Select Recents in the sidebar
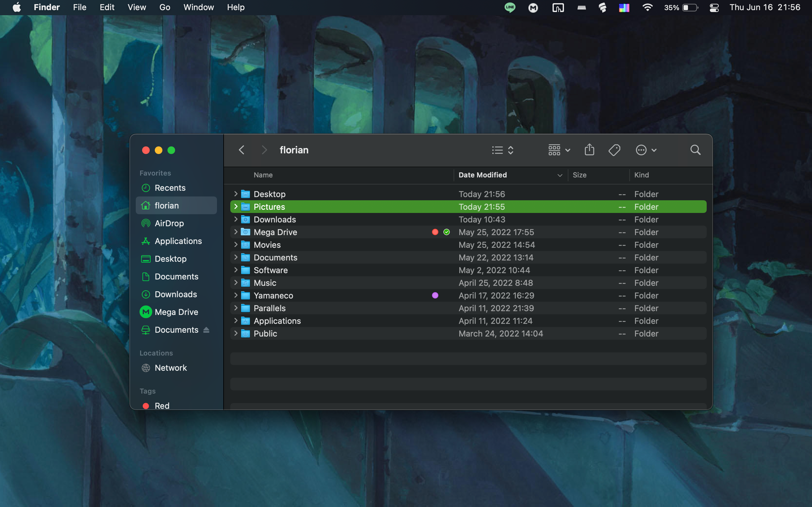Screen dimensions: 812x507 click(170, 188)
